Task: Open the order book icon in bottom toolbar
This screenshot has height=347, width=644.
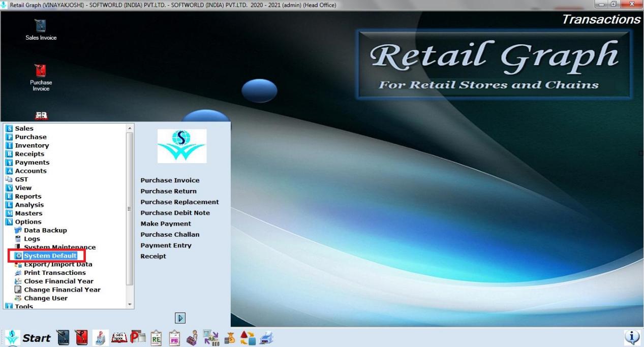Action: point(119,338)
